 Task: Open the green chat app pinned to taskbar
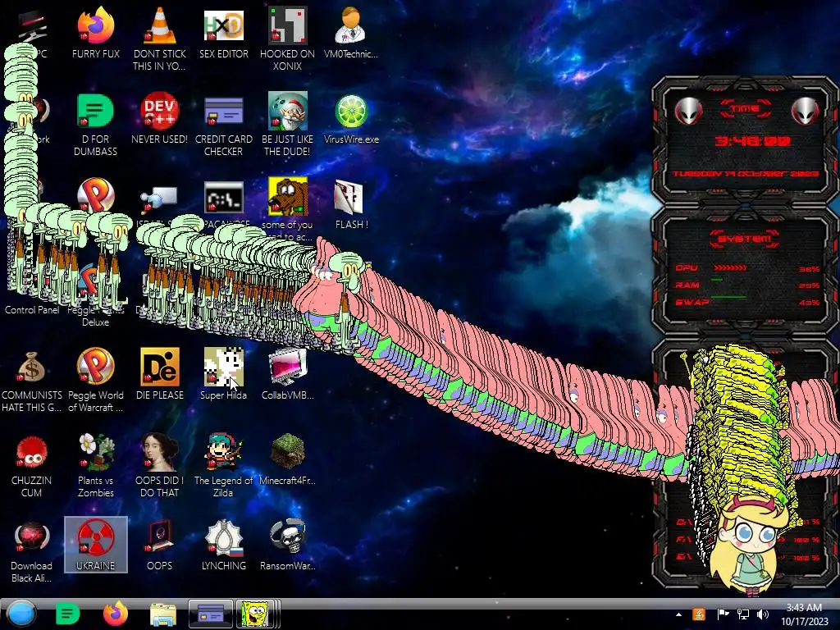pyautogui.click(x=67, y=614)
